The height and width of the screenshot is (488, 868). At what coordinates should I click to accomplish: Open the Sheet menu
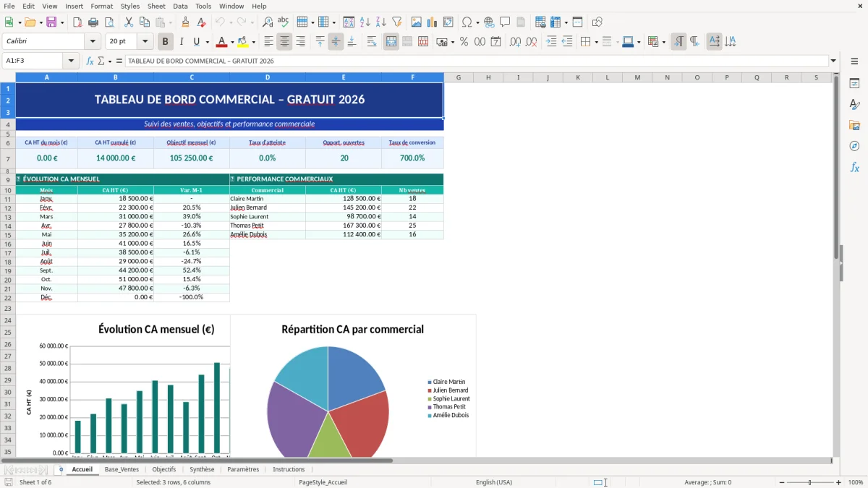coord(156,6)
